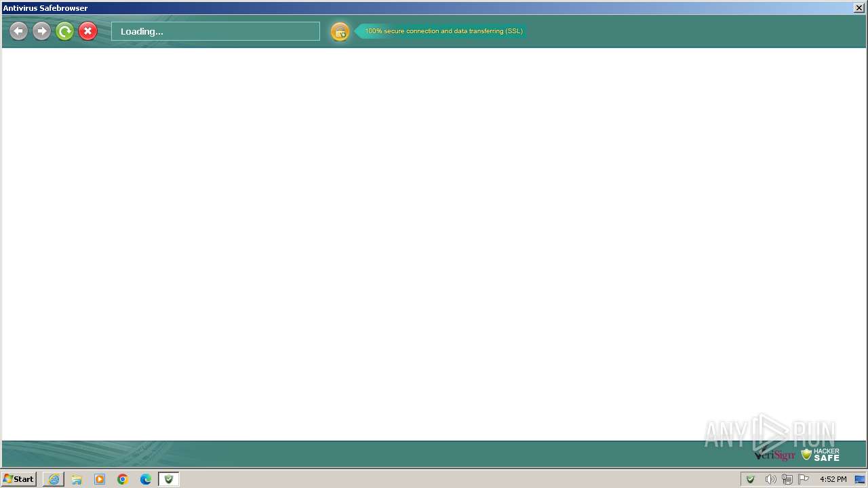This screenshot has width=868, height=488.
Task: Select the Antivirus Safebrowser taskbar button
Action: (169, 479)
